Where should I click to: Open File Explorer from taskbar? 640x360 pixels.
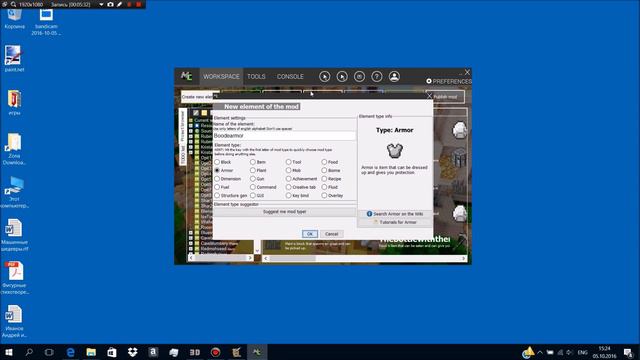tap(91, 352)
